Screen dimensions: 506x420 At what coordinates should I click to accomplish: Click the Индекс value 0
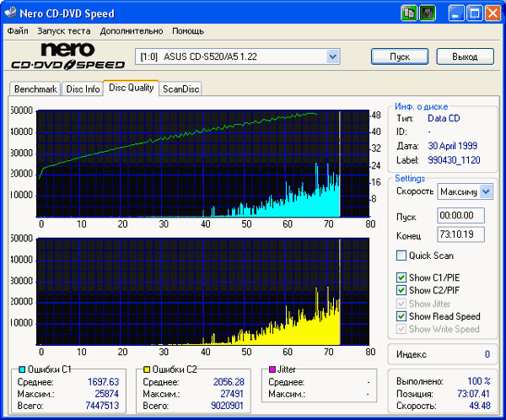[487, 354]
